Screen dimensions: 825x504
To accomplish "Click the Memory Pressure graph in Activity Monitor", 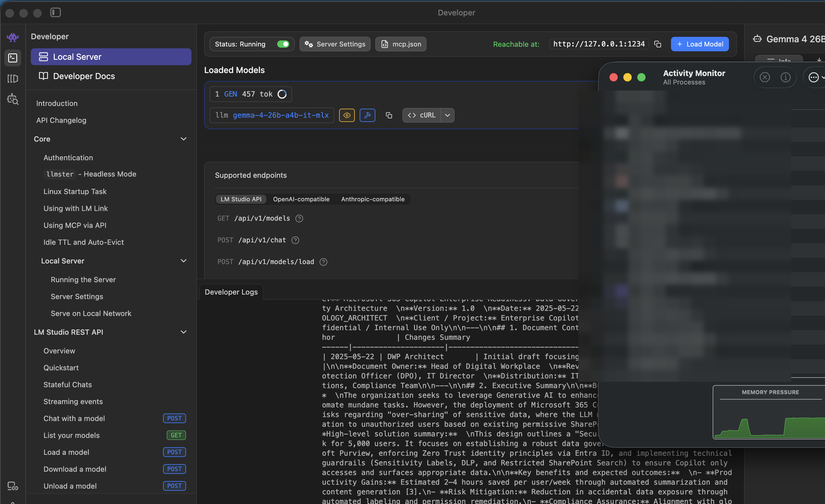I will click(x=769, y=412).
